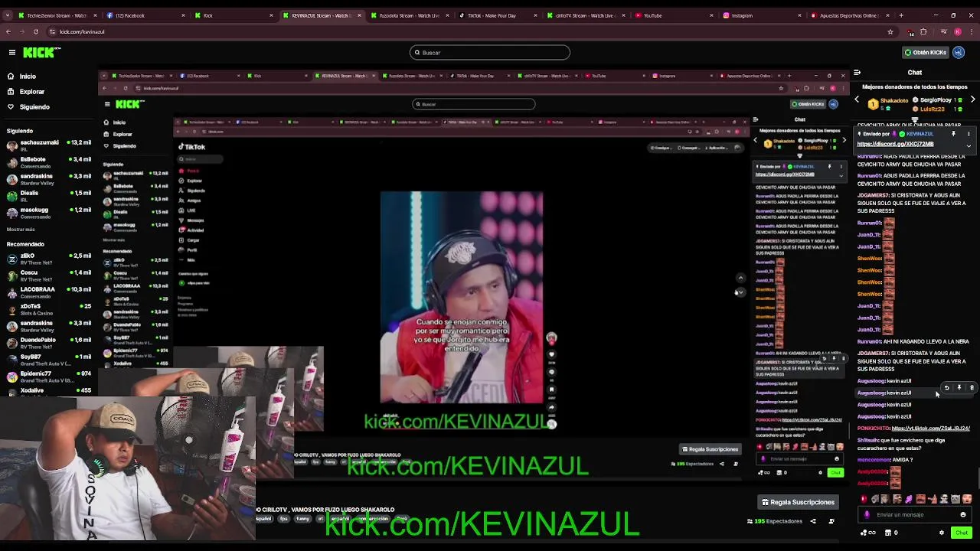The height and width of the screenshot is (551, 980).
Task: Open PONKICHITO's vt.tiktok.com link in main chat
Action: click(930, 429)
